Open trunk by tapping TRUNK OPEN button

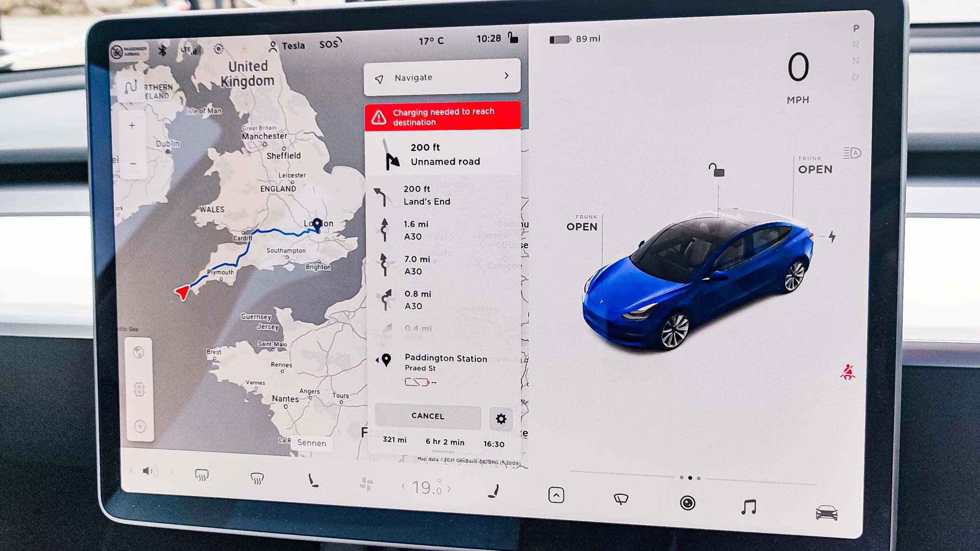[814, 164]
